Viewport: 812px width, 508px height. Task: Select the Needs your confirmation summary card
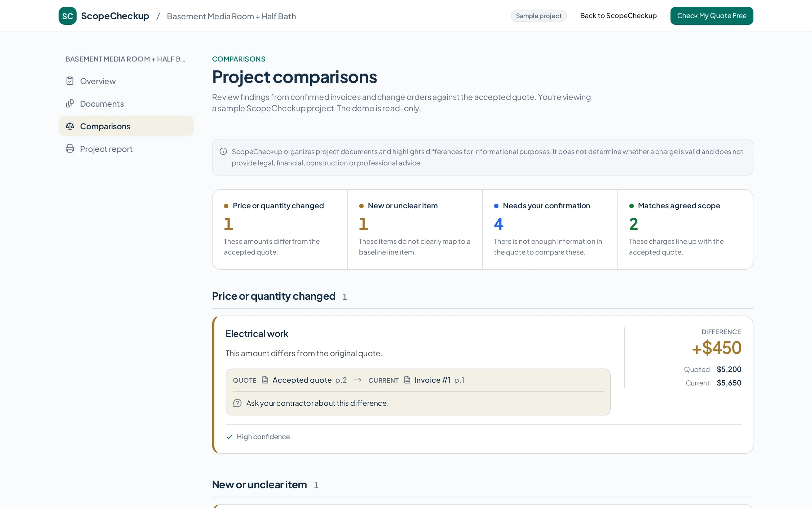550,229
